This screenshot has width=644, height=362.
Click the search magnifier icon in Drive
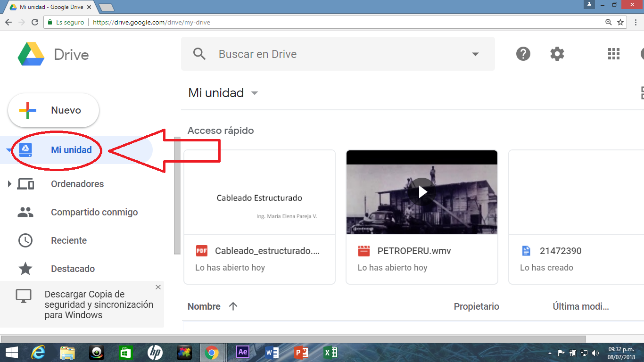click(199, 54)
